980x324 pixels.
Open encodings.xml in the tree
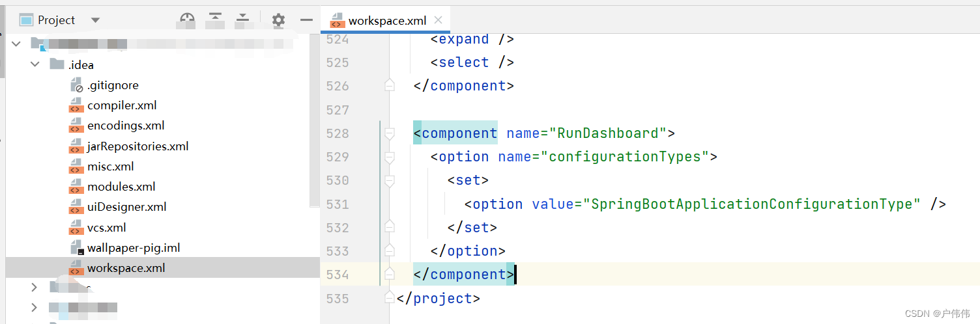pos(126,126)
